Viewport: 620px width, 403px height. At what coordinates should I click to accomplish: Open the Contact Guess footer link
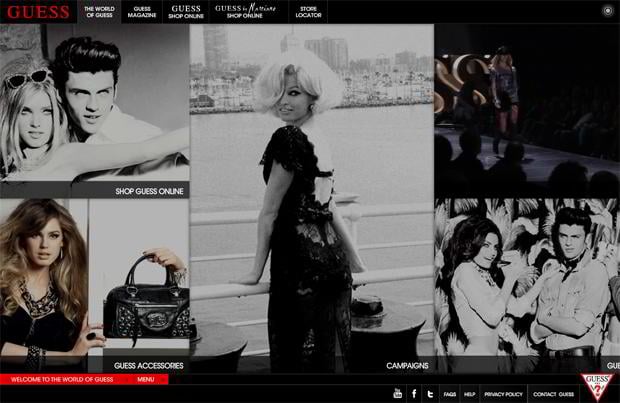click(553, 394)
